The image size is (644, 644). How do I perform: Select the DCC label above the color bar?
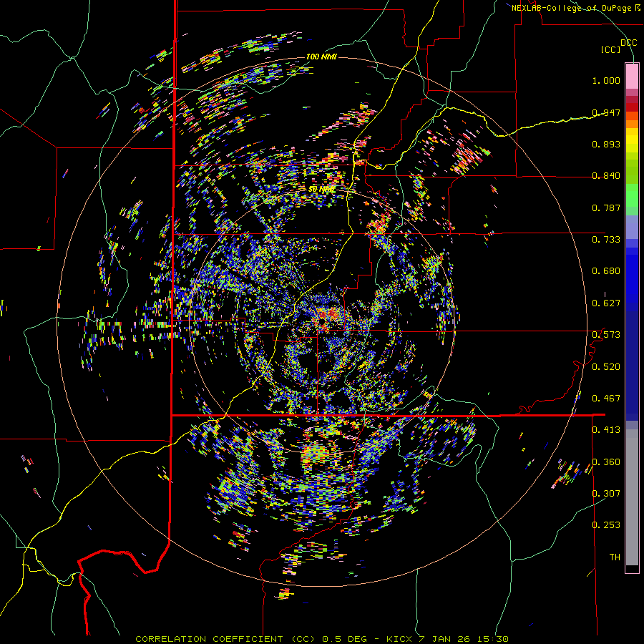click(628, 43)
